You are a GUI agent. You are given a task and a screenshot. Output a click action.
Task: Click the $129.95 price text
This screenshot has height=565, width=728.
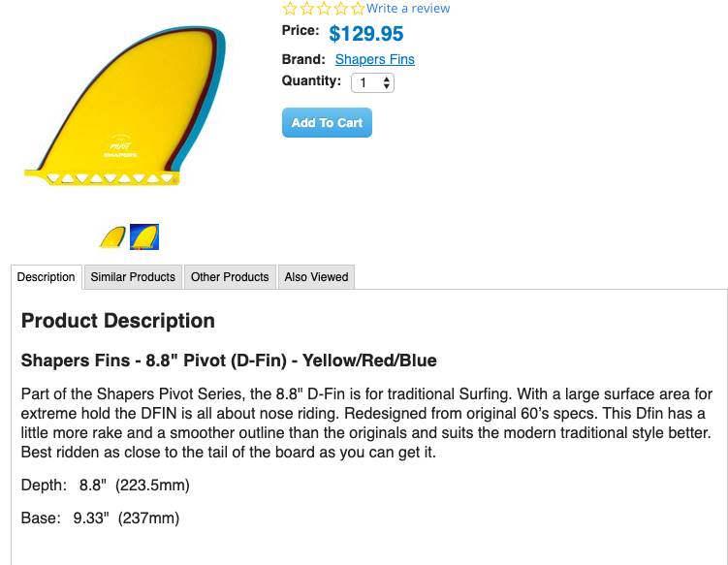click(x=366, y=34)
